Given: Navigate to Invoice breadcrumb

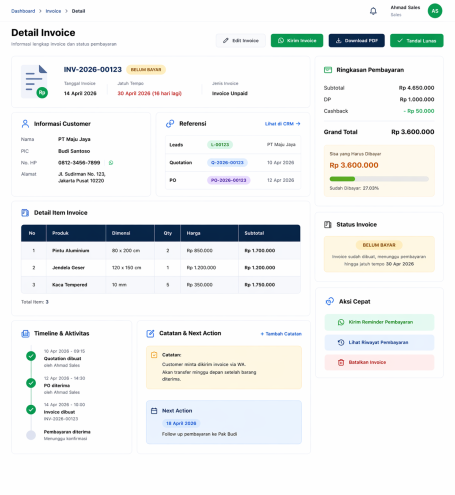Looking at the screenshot, I should pyautogui.click(x=53, y=11).
